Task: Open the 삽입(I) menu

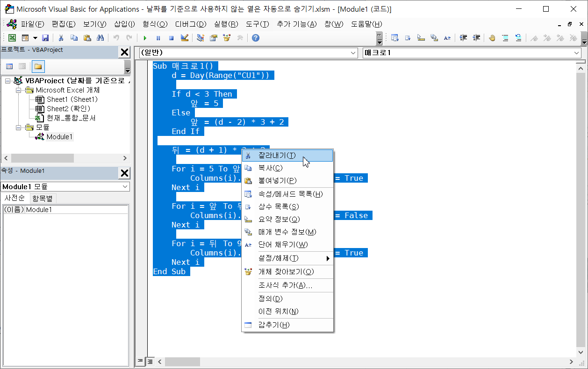Action: point(124,24)
